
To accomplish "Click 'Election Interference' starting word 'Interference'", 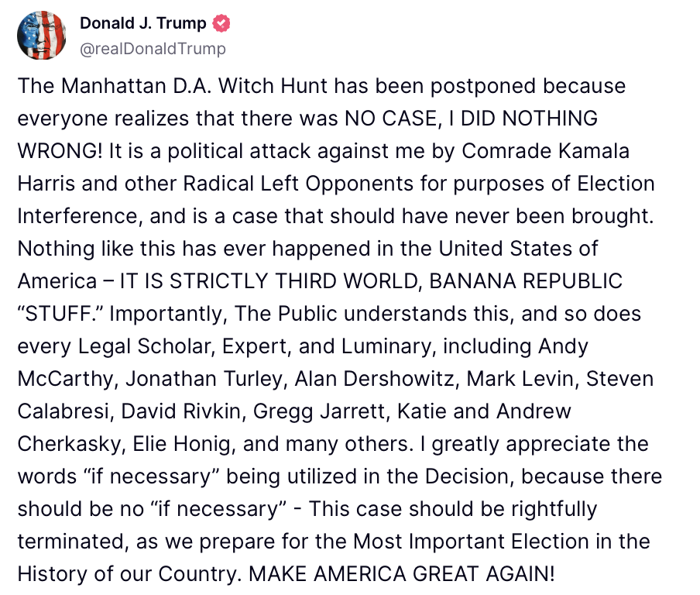I will click(80, 216).
